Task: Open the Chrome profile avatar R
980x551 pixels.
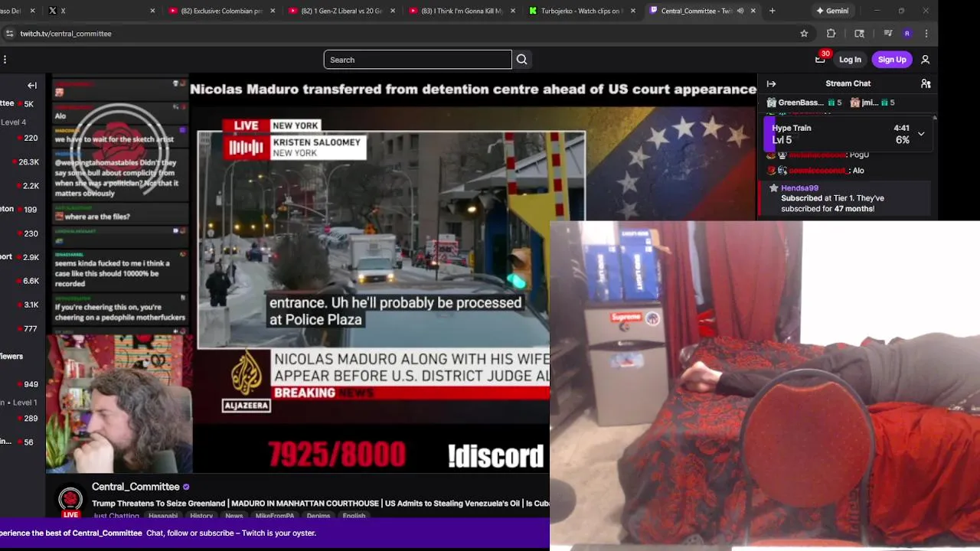Action: (x=907, y=34)
